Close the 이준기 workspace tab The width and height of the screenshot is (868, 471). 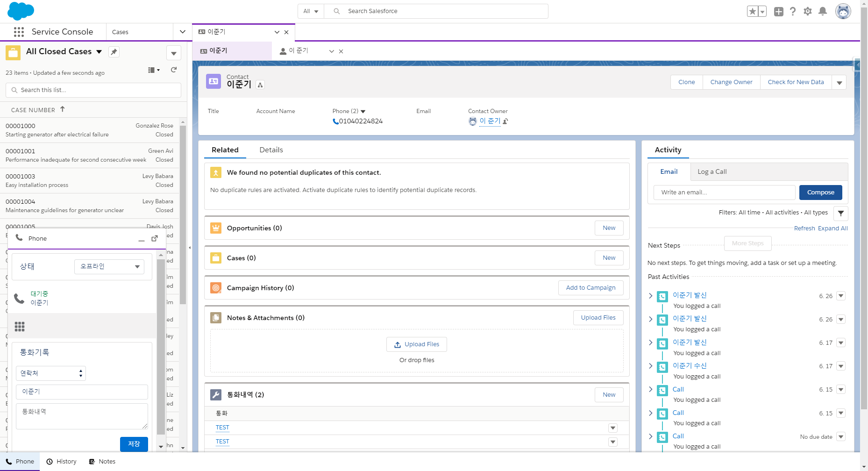(286, 32)
